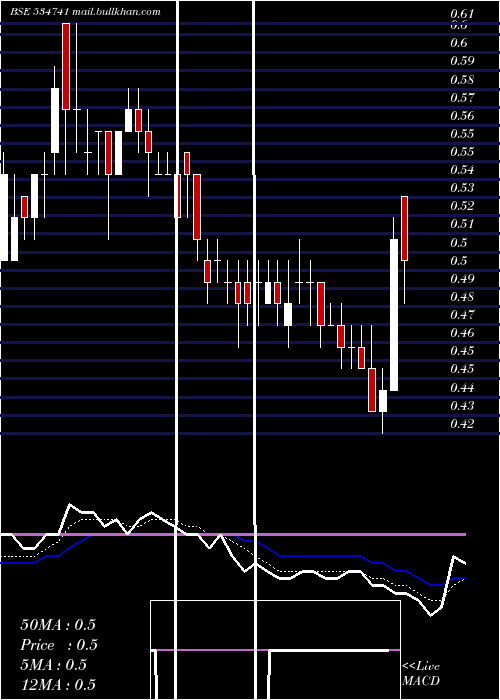Click the 0.54 price axis label
Viewport: 500px width, 700px height.
[462, 170]
